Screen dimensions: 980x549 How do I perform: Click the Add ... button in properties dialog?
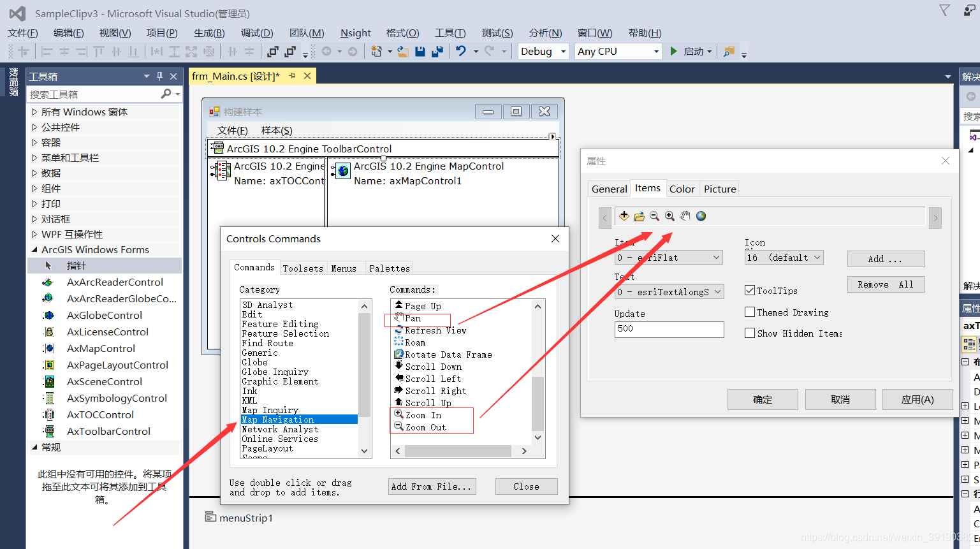click(x=886, y=259)
